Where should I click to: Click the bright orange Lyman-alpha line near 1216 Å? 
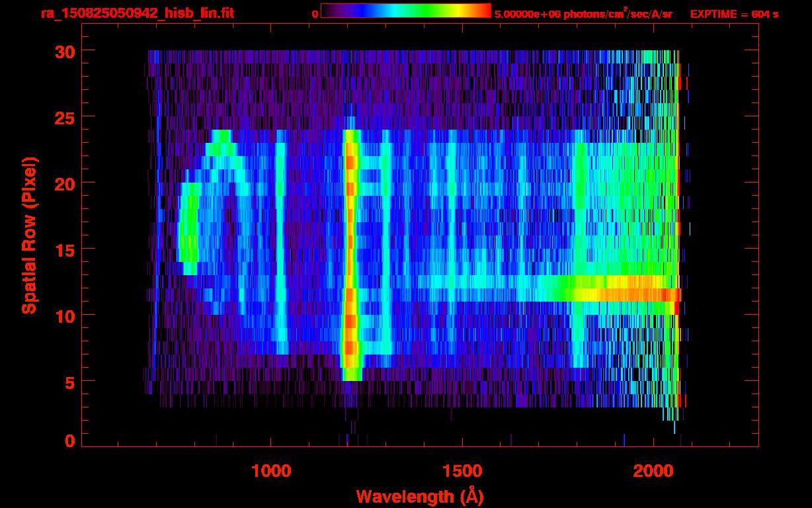tap(351, 255)
